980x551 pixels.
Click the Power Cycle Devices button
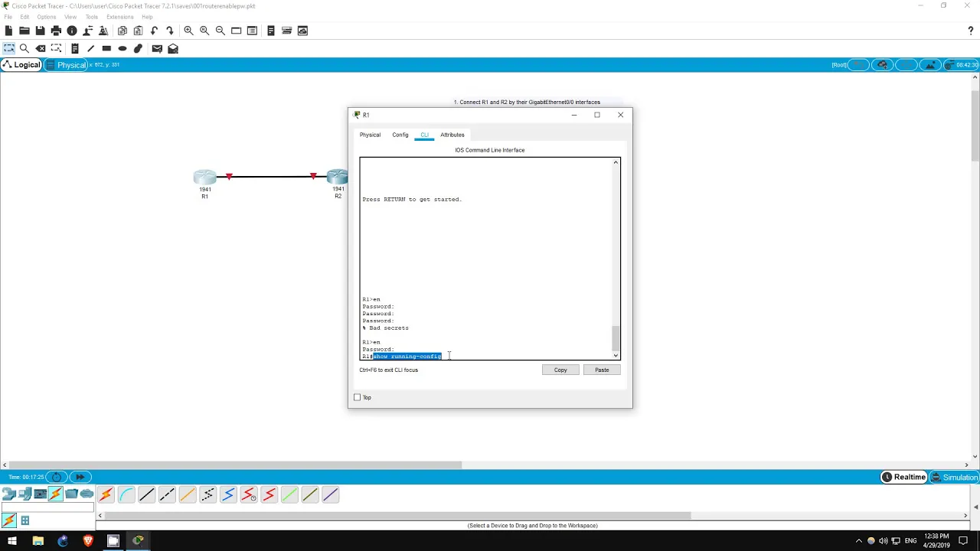pos(57,477)
